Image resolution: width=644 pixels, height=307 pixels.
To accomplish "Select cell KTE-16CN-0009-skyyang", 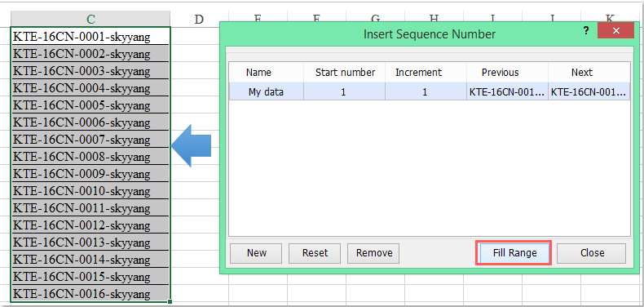I will pos(90,174).
